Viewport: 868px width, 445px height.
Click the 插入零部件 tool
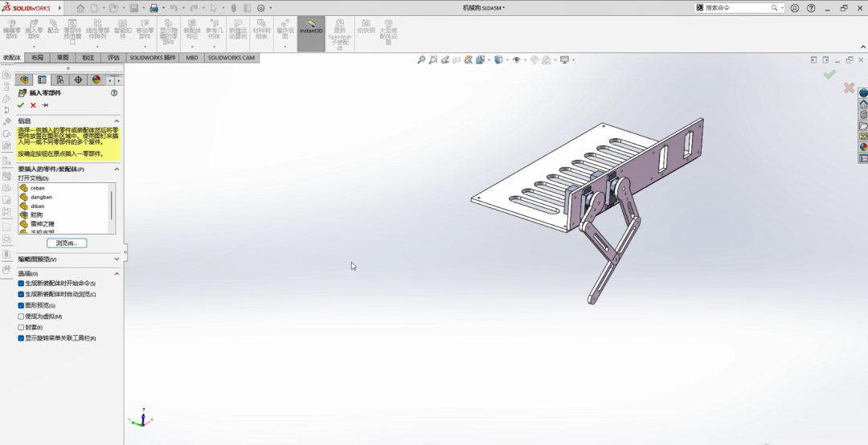click(34, 30)
